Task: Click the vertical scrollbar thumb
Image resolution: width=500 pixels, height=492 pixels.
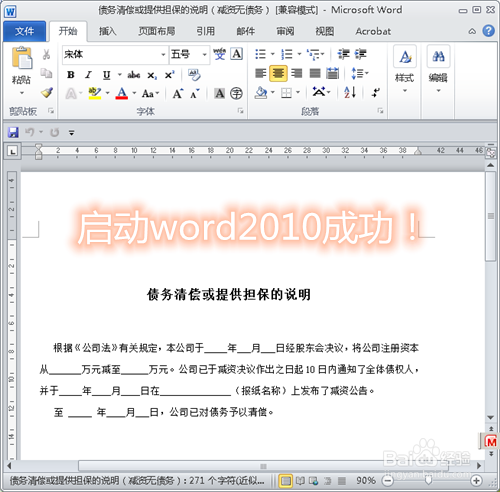Action: [490, 217]
